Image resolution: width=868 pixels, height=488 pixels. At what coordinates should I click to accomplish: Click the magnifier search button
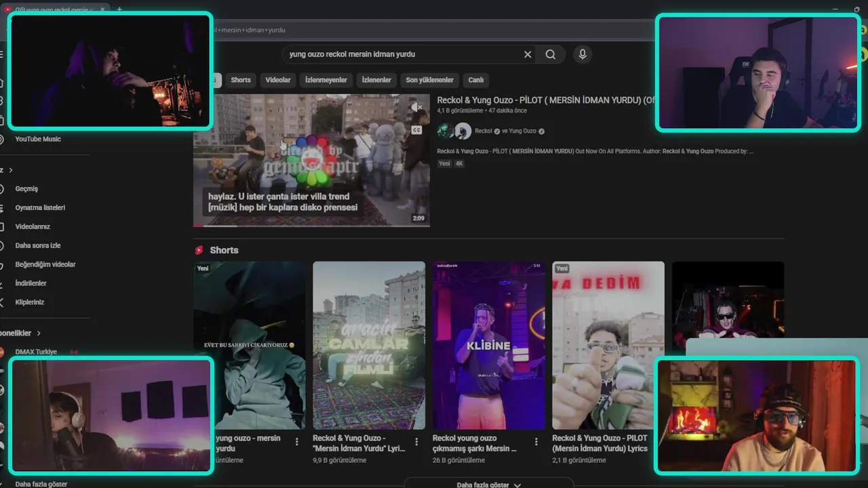(551, 54)
